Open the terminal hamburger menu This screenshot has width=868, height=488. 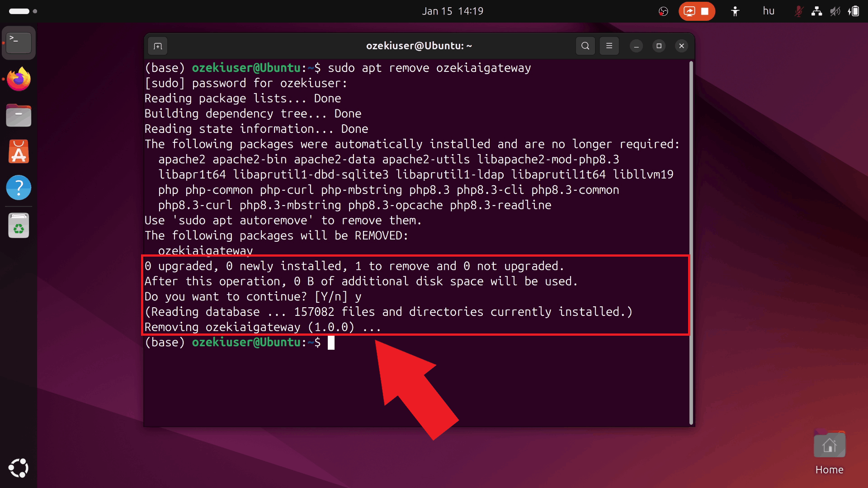click(609, 46)
